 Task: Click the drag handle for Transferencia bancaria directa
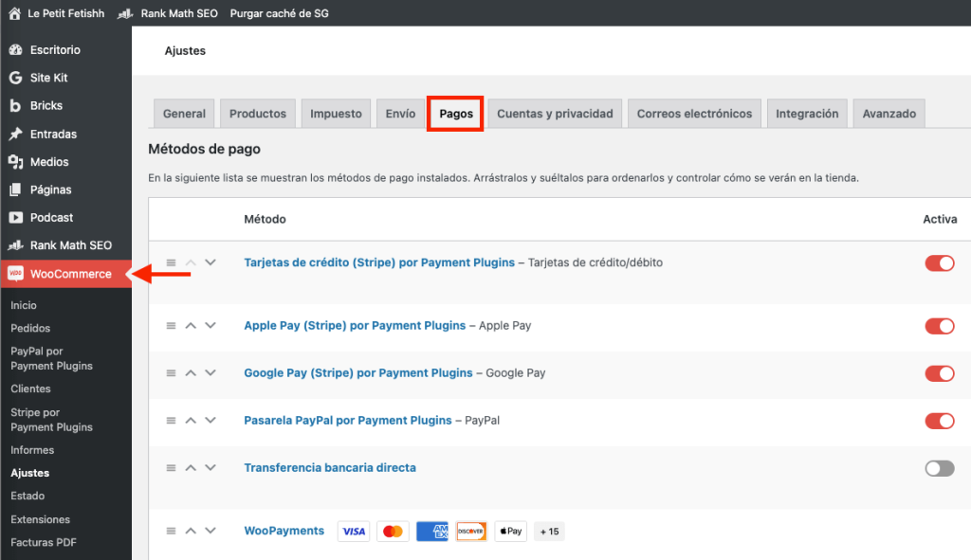pyautogui.click(x=171, y=467)
